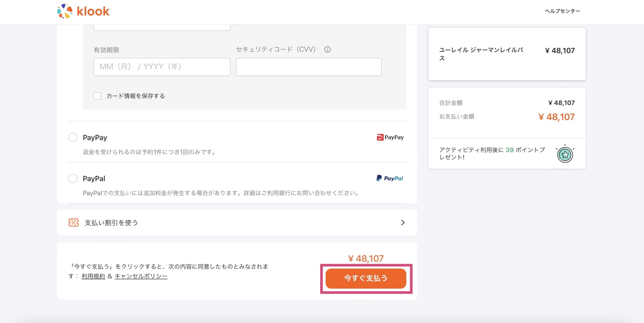Open ヘルプセンター in the header
The width and height of the screenshot is (644, 323).
point(562,11)
